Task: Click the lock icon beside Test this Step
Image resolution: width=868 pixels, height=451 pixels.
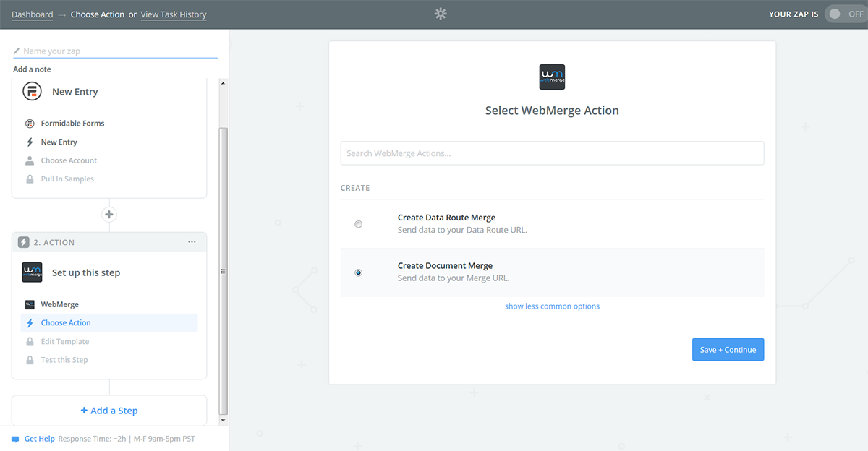Action: click(x=30, y=360)
